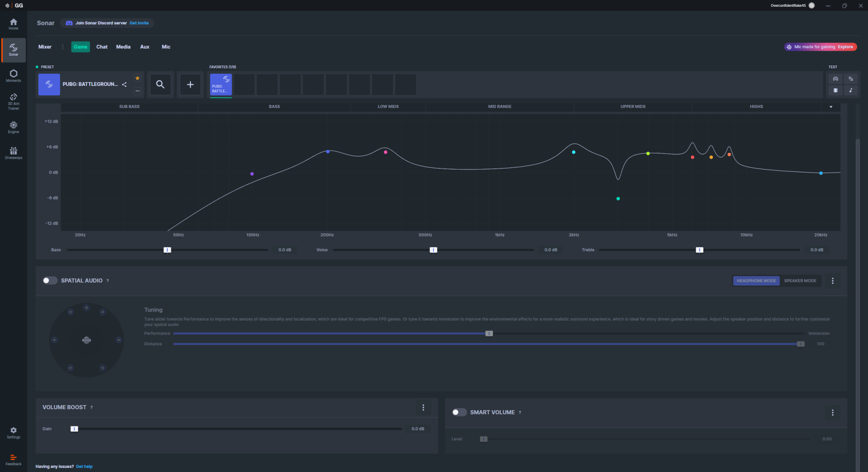Open the Giveaways sidebar section
This screenshot has width=868, height=472.
point(14,153)
